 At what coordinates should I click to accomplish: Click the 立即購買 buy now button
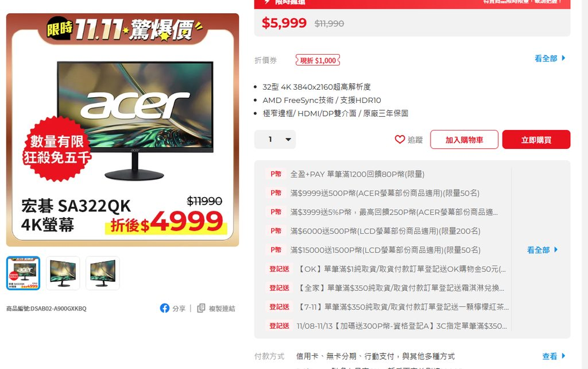(x=536, y=140)
